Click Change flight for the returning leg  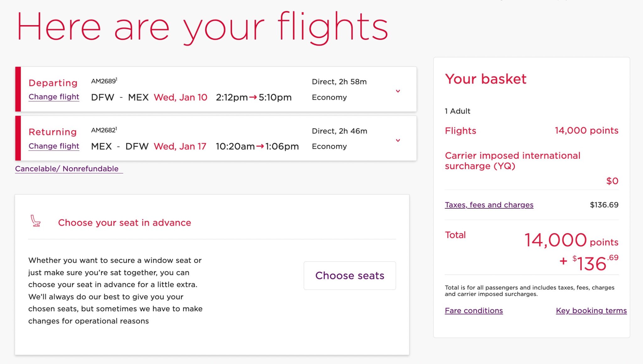pyautogui.click(x=54, y=146)
